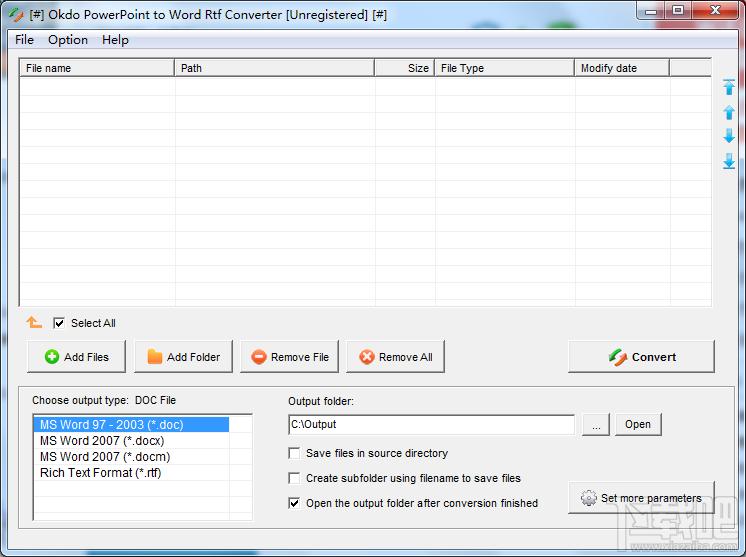Click the move to top arrow icon
The width and height of the screenshot is (746, 557).
pos(728,87)
